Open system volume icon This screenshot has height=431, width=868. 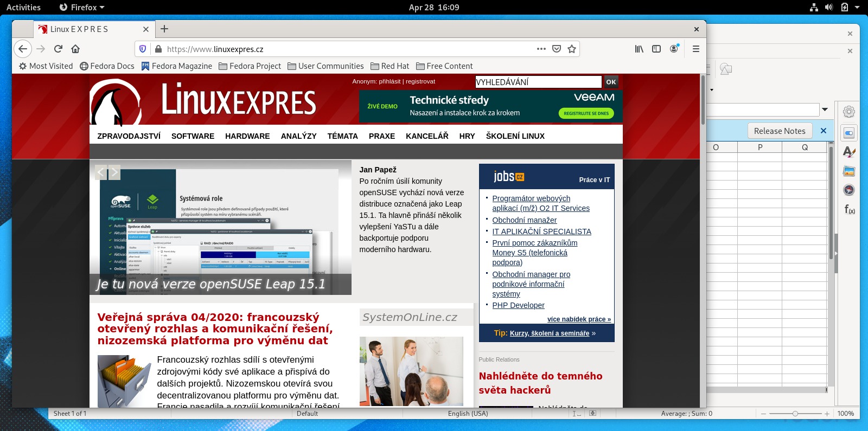click(x=829, y=7)
